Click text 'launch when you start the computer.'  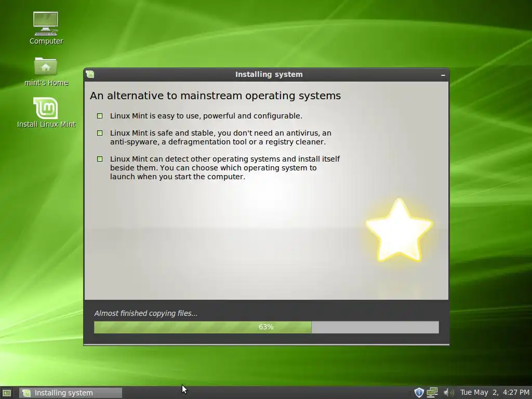178,177
